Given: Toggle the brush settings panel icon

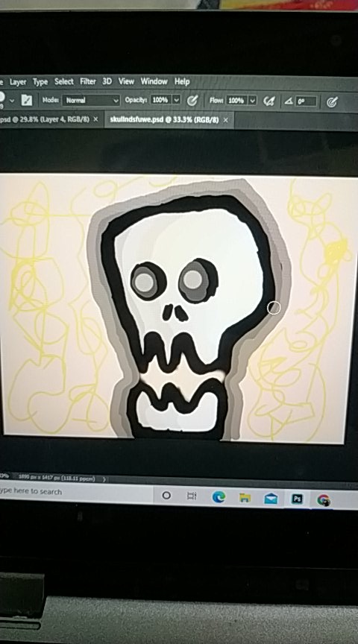Looking at the screenshot, I should tap(27, 100).
